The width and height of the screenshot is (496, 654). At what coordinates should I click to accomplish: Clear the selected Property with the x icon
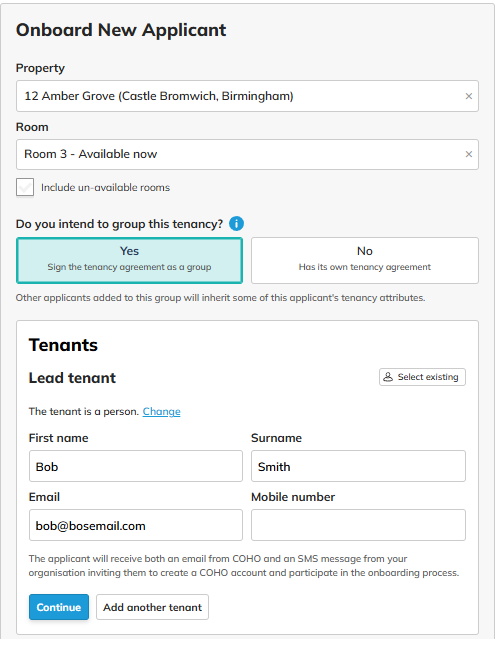468,96
